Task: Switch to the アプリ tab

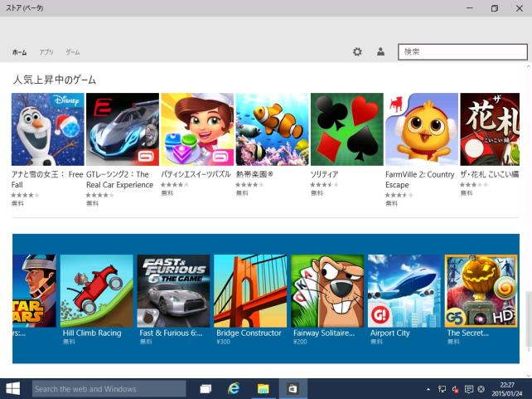Action: [x=46, y=52]
